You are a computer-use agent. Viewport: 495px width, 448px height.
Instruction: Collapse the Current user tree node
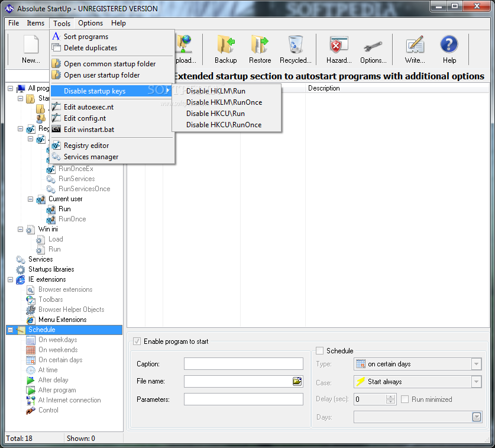[30, 199]
